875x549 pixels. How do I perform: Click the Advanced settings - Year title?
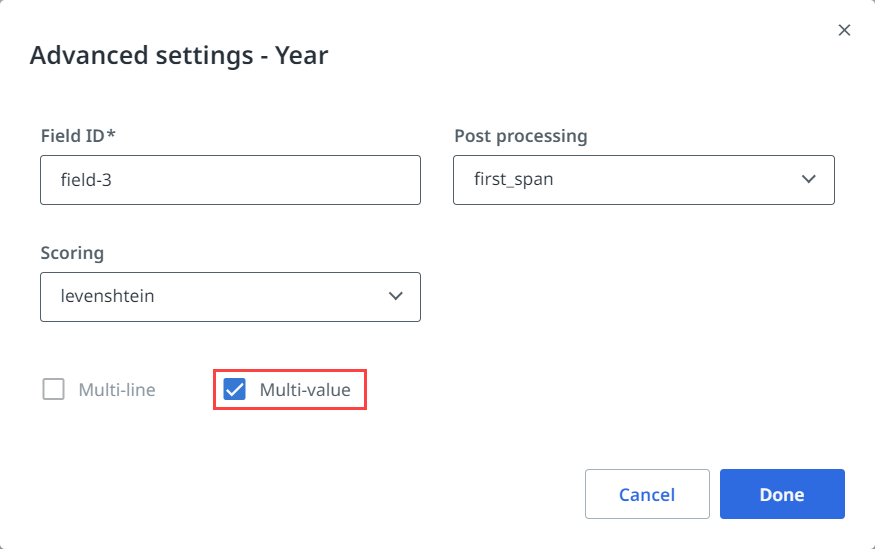[x=179, y=55]
